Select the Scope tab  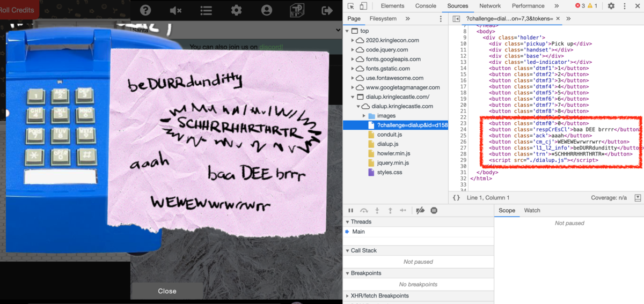[x=507, y=211]
